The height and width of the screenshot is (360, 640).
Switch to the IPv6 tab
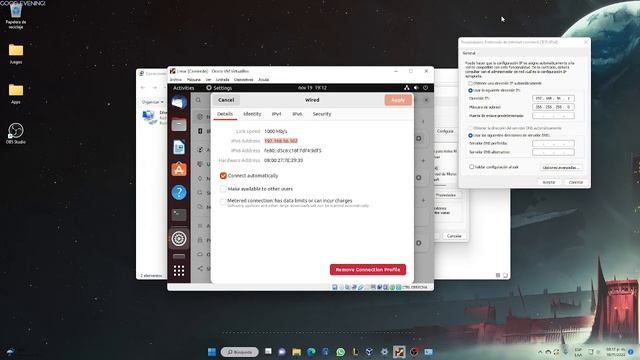297,114
